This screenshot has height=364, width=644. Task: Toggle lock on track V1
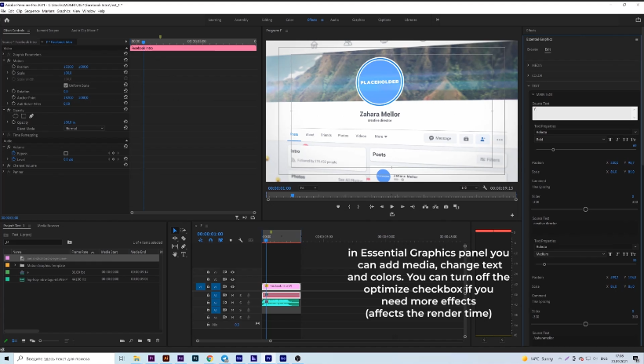coord(208,287)
